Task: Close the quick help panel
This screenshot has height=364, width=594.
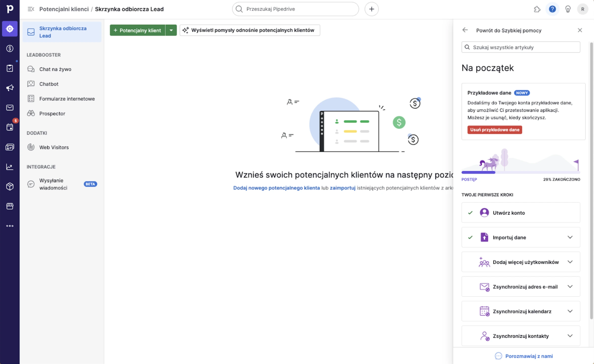Action: pyautogui.click(x=580, y=30)
